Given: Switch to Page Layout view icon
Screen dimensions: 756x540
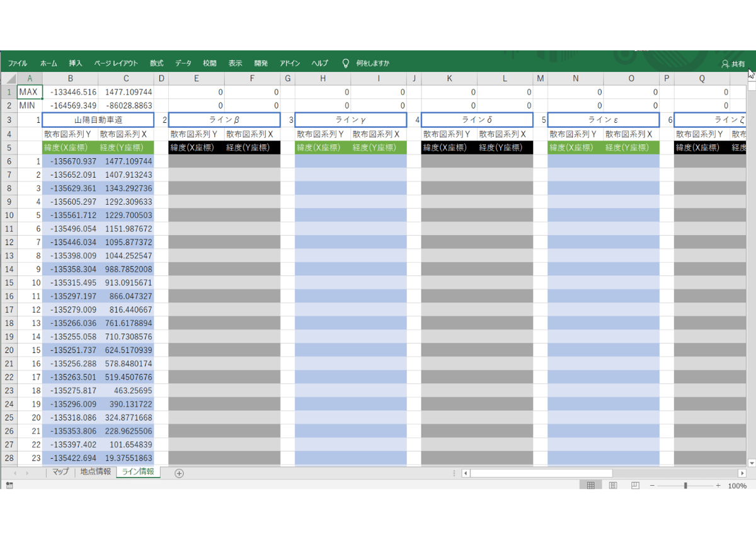Looking at the screenshot, I should click(x=612, y=486).
